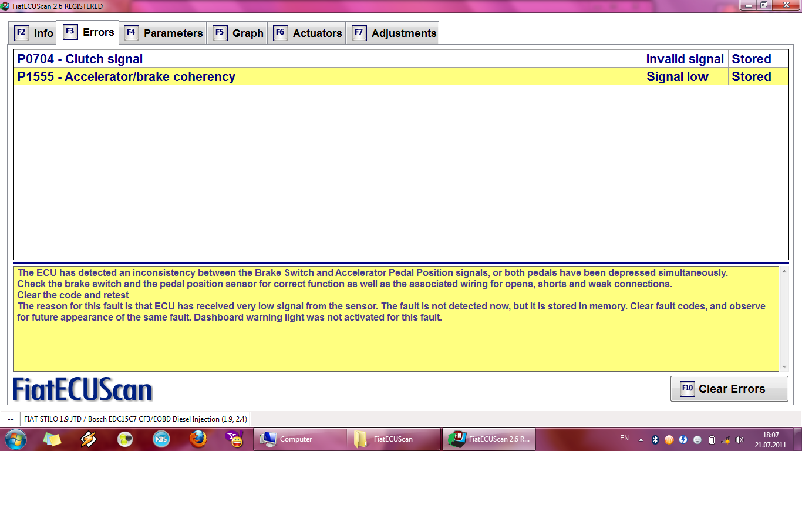Open the Windows Start menu
Viewport: 802px width, 532px height.
pos(16,439)
